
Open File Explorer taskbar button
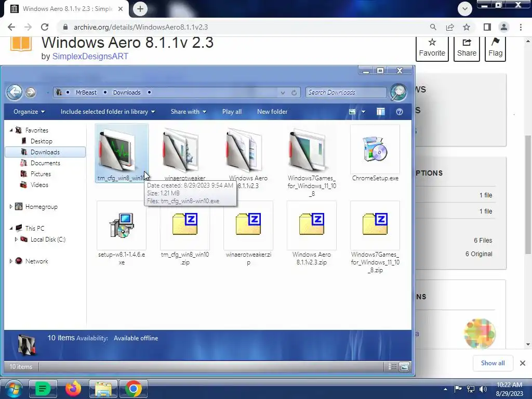[103, 389]
